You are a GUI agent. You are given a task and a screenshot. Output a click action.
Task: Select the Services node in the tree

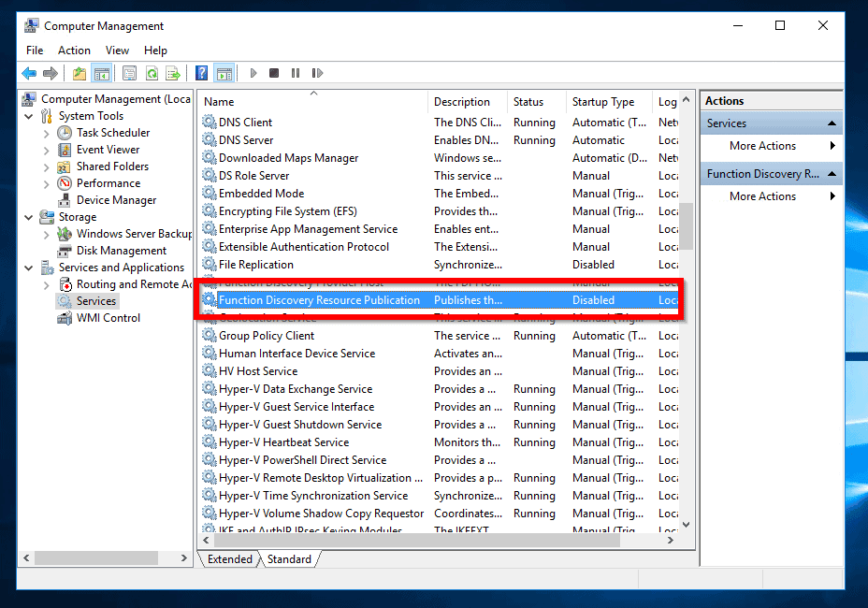96,301
